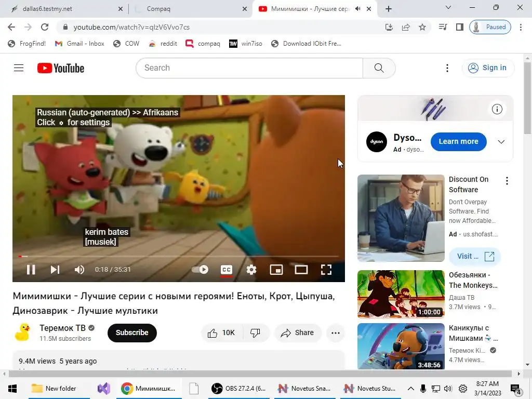The width and height of the screenshot is (532, 399).
Task: Open the Paused profile button
Action: click(x=490, y=27)
